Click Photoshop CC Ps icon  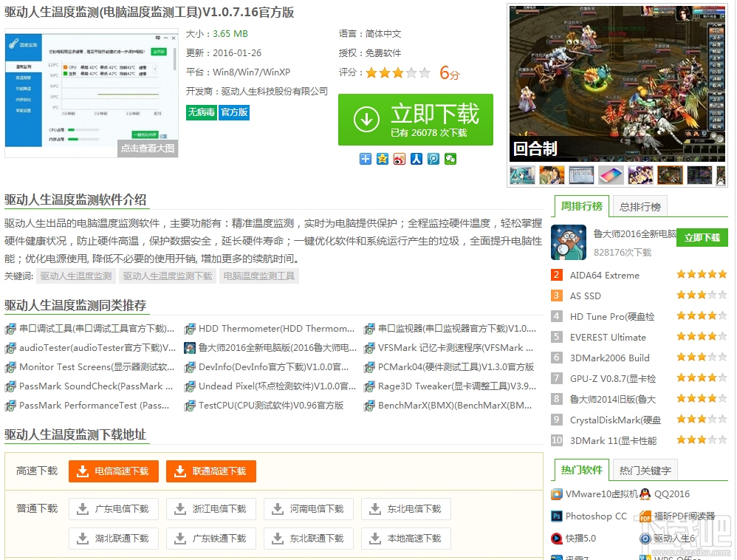(x=557, y=516)
